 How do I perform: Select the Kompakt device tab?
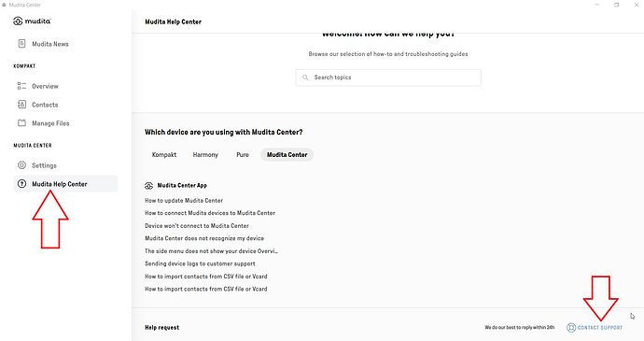pos(164,155)
